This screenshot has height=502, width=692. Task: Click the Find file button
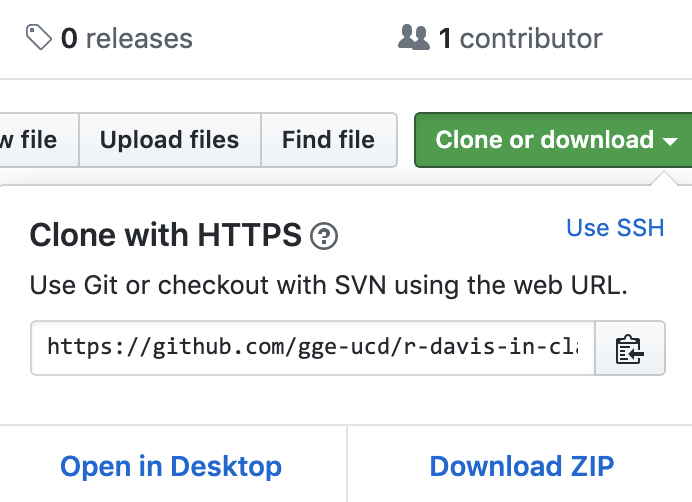(x=329, y=140)
